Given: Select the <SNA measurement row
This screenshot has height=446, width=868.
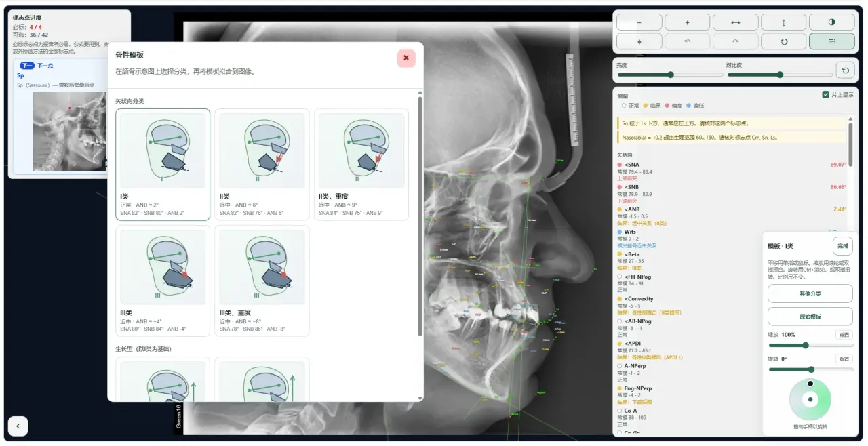Looking at the screenshot, I should pos(732,172).
